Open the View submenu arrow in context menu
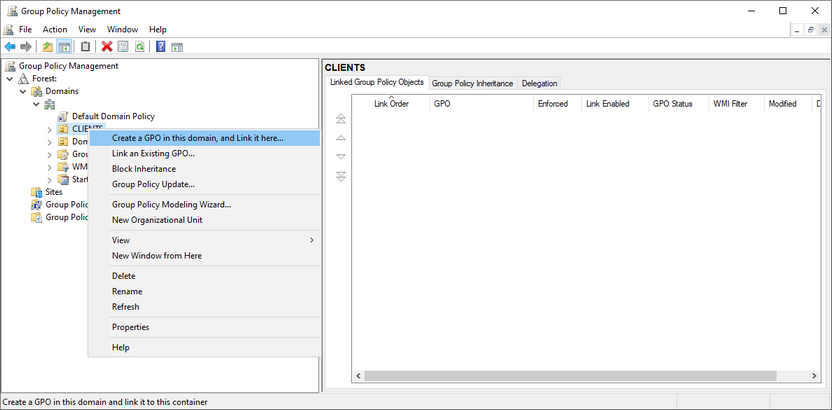The width and height of the screenshot is (832, 410). coord(312,240)
